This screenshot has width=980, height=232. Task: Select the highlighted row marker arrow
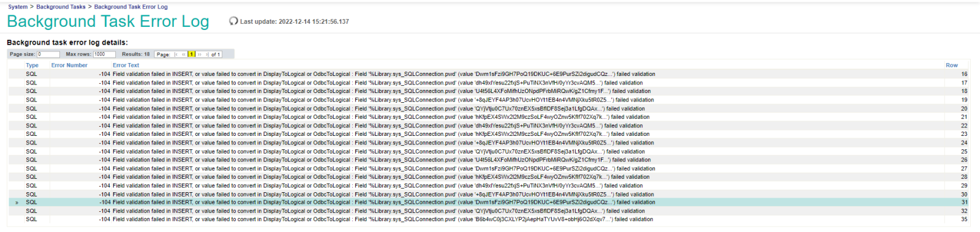click(x=17, y=203)
